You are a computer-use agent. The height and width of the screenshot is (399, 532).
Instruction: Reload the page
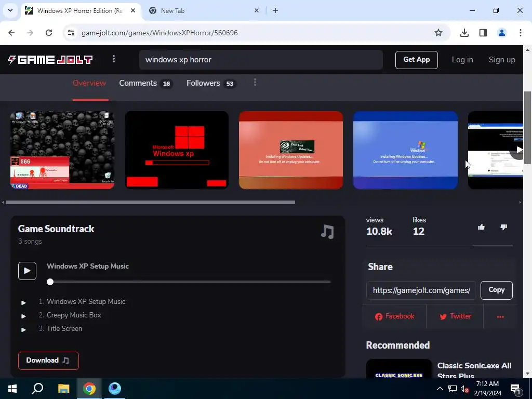pyautogui.click(x=49, y=33)
